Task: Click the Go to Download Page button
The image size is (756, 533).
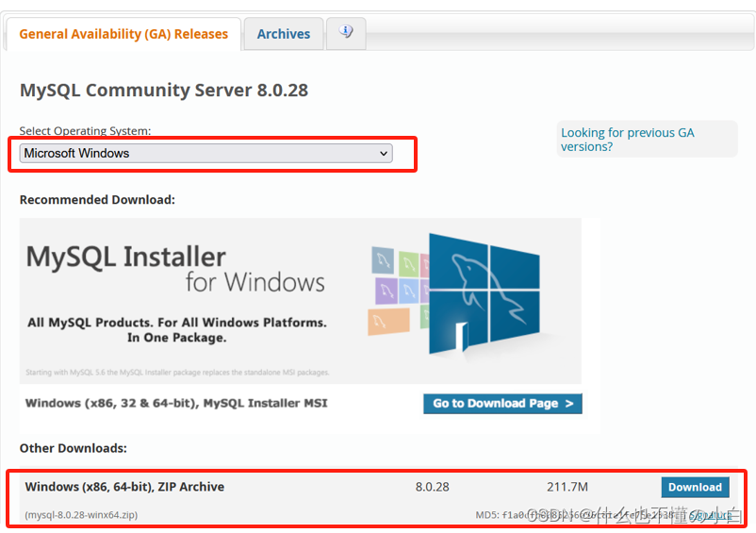Action: pyautogui.click(x=502, y=403)
